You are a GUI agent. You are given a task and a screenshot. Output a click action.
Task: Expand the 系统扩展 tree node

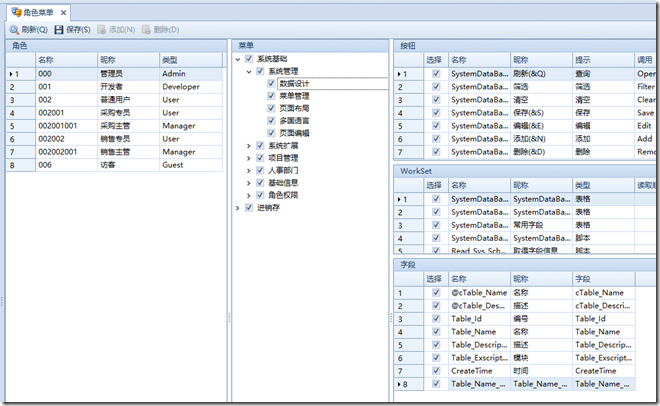click(x=249, y=146)
